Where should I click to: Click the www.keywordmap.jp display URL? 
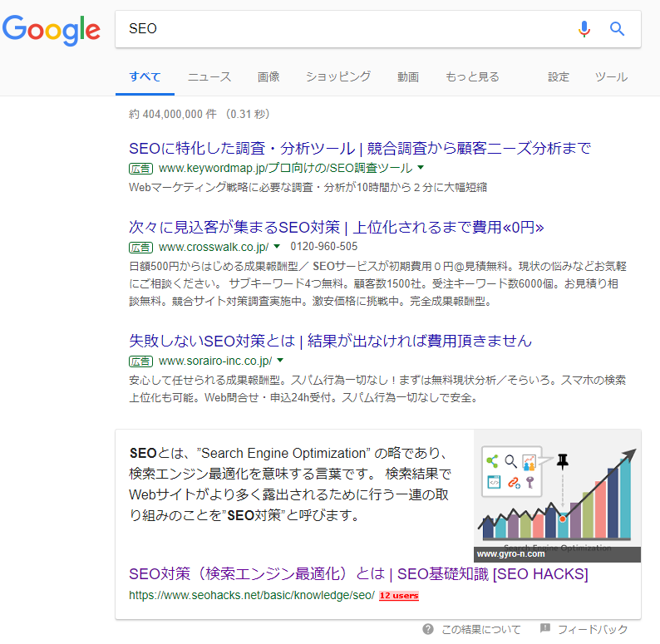click(285, 168)
